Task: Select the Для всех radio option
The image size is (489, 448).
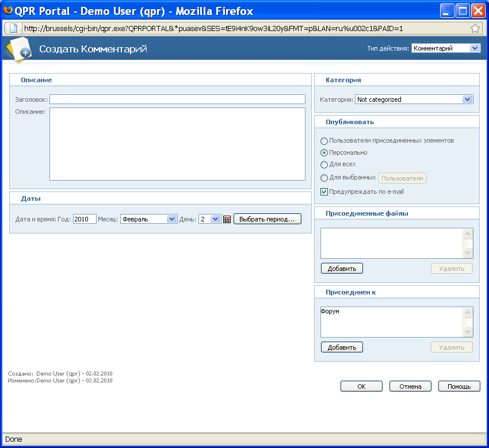Action: click(x=324, y=164)
